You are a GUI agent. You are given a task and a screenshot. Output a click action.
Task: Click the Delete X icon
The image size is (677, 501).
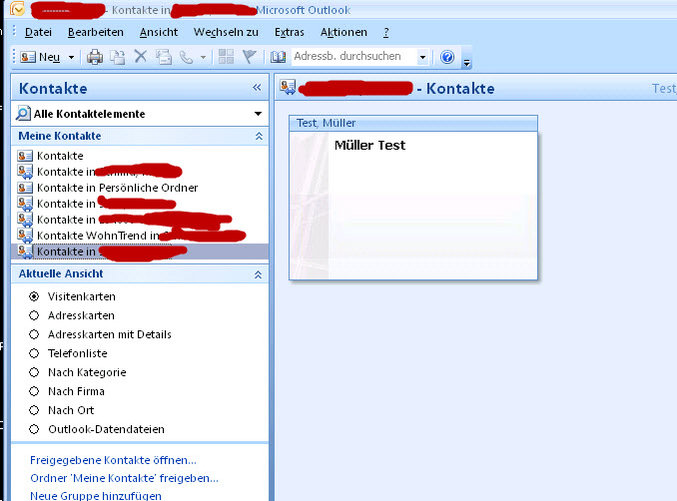point(140,57)
